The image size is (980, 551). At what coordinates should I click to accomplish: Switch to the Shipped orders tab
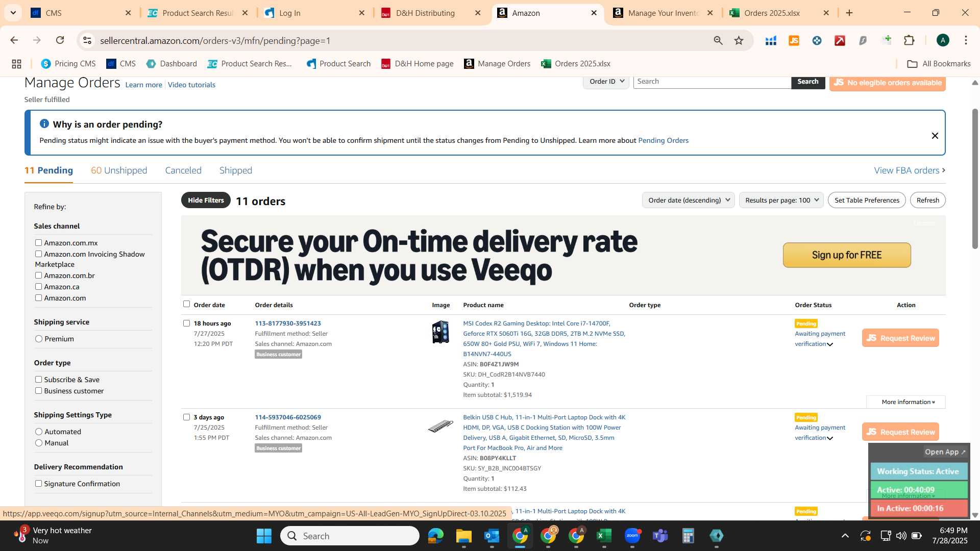[x=236, y=170]
